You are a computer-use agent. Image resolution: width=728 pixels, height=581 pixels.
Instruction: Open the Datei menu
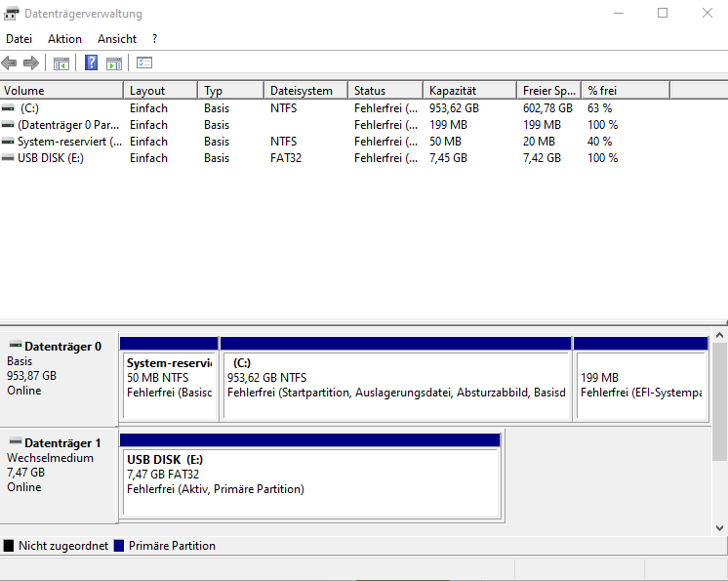coord(20,39)
